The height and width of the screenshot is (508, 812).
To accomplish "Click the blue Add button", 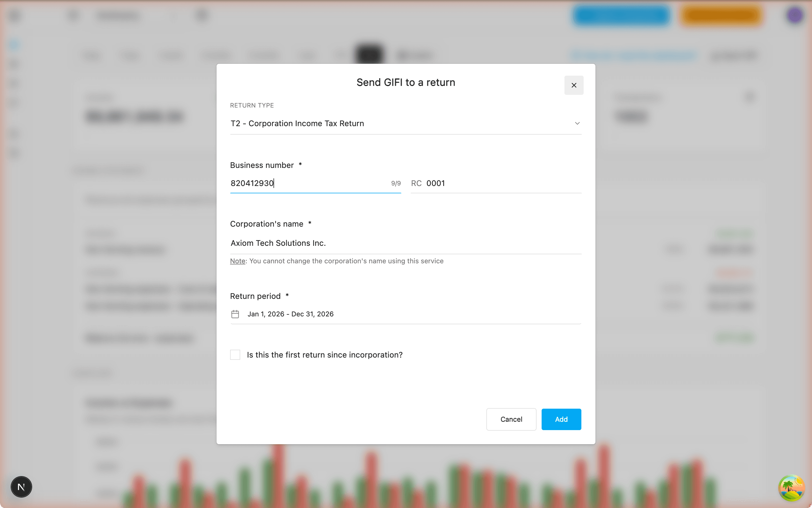I will point(561,419).
